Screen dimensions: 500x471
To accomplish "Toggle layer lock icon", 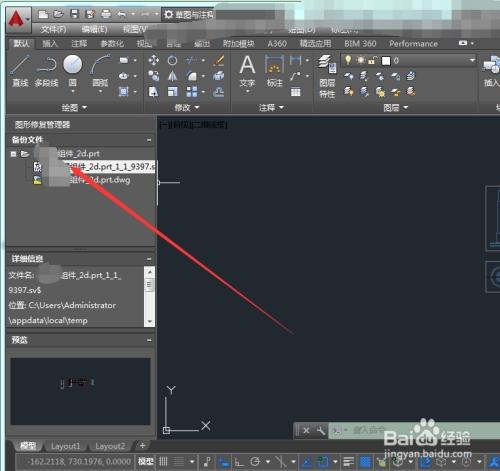I will 372,60.
